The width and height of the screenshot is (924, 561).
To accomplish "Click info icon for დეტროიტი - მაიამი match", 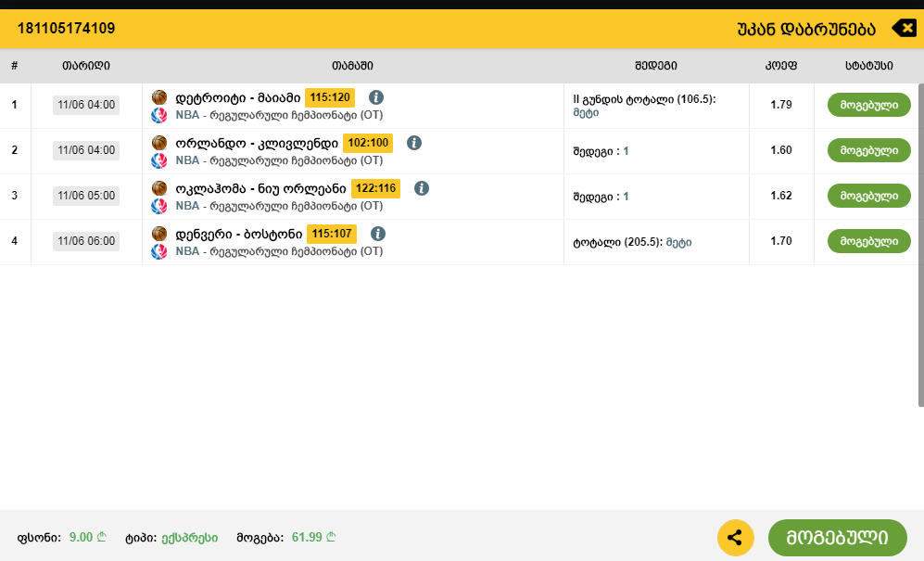I will click(376, 97).
